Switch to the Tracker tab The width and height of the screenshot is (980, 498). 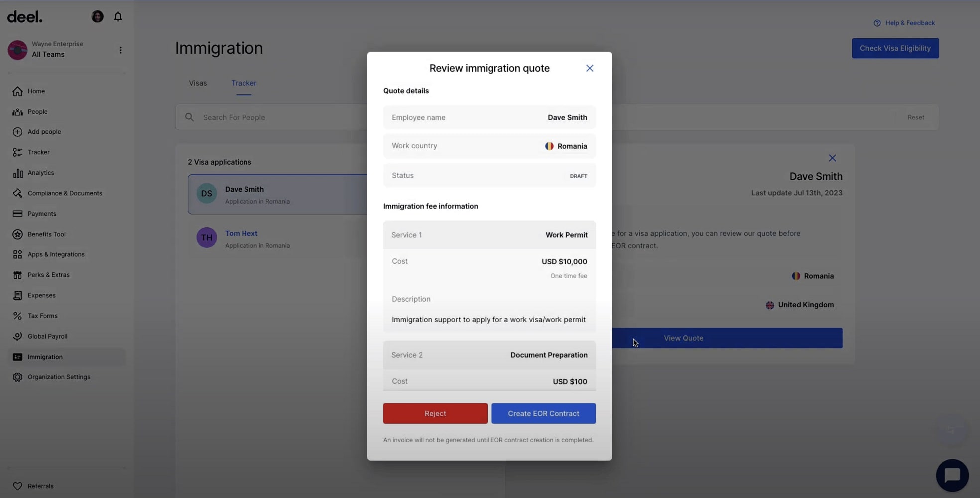pos(244,83)
